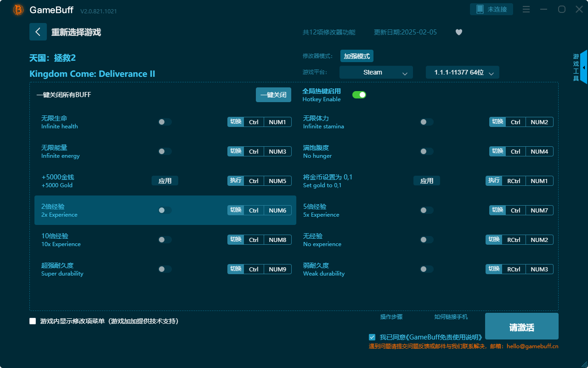Disable the 全局热键启用 Hotkey Enable switch
The image size is (588, 368).
click(359, 94)
